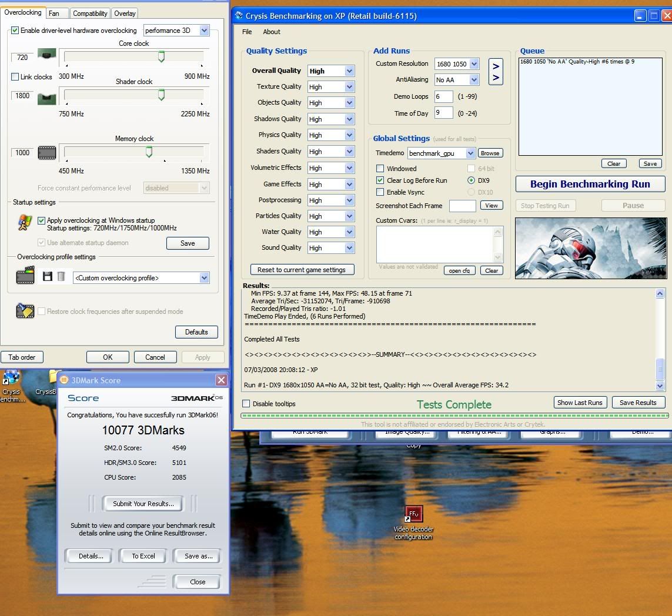The image size is (672, 616).
Task: Open the About menu
Action: click(x=272, y=32)
